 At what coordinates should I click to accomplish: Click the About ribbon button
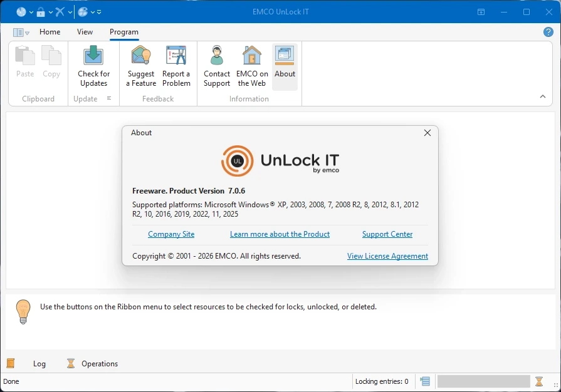[x=285, y=66]
